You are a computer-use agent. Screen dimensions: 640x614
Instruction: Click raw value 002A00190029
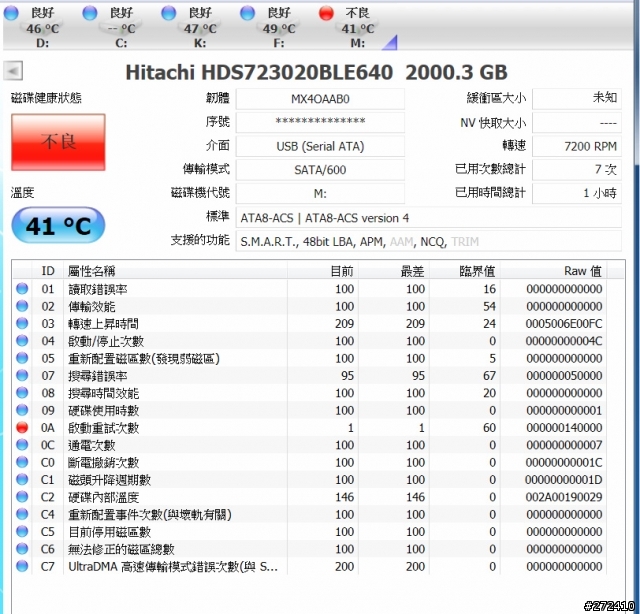pos(564,497)
